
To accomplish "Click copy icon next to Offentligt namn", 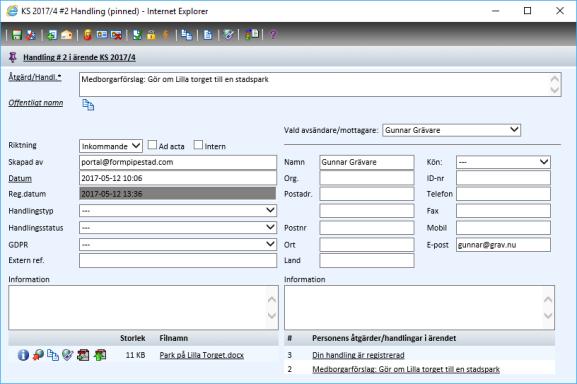I will click(x=88, y=105).
